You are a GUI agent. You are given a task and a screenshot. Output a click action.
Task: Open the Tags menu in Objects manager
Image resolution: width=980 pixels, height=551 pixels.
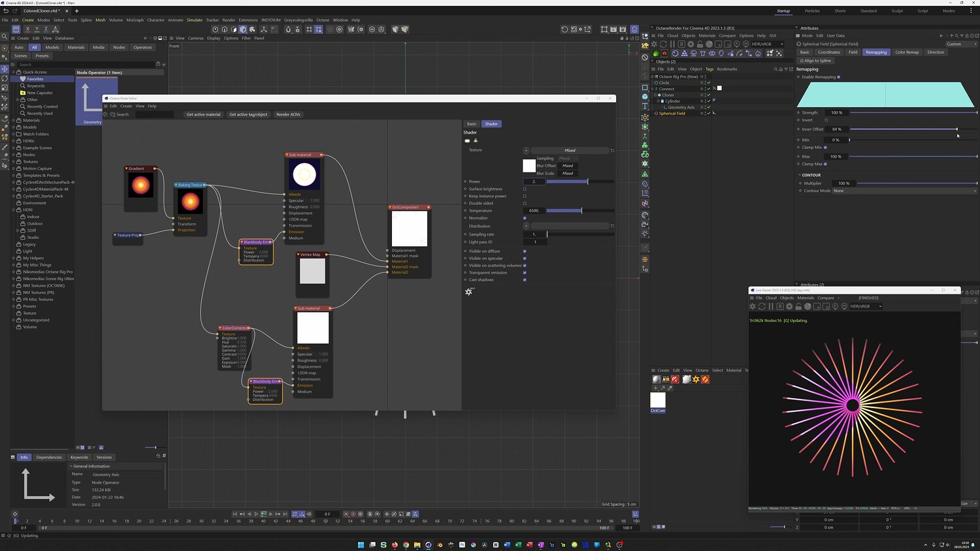[x=710, y=69]
